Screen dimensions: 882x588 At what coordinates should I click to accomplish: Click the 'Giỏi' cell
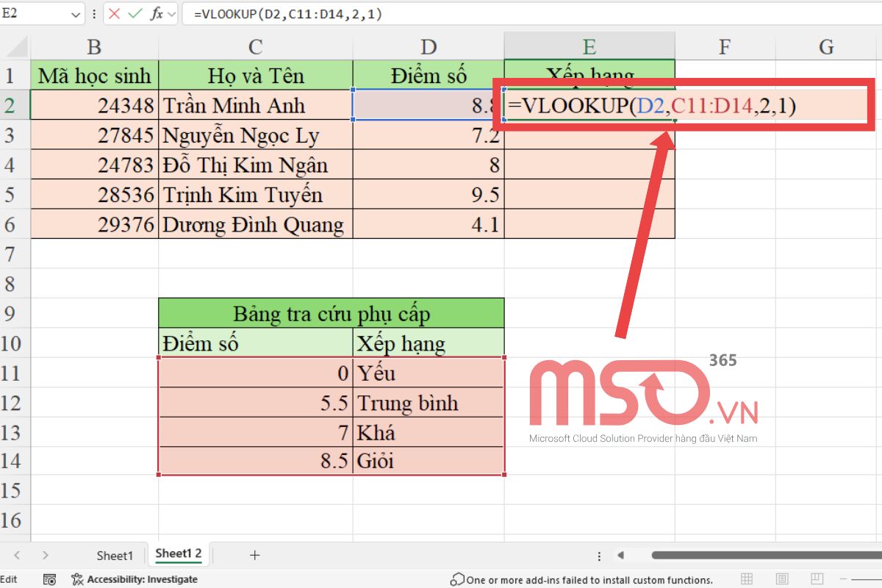point(429,462)
